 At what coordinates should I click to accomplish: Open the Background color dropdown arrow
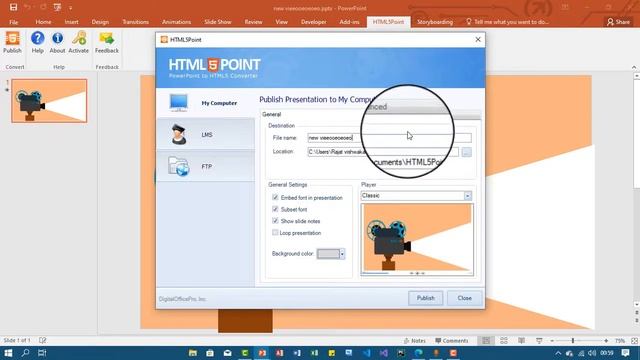[342, 254]
